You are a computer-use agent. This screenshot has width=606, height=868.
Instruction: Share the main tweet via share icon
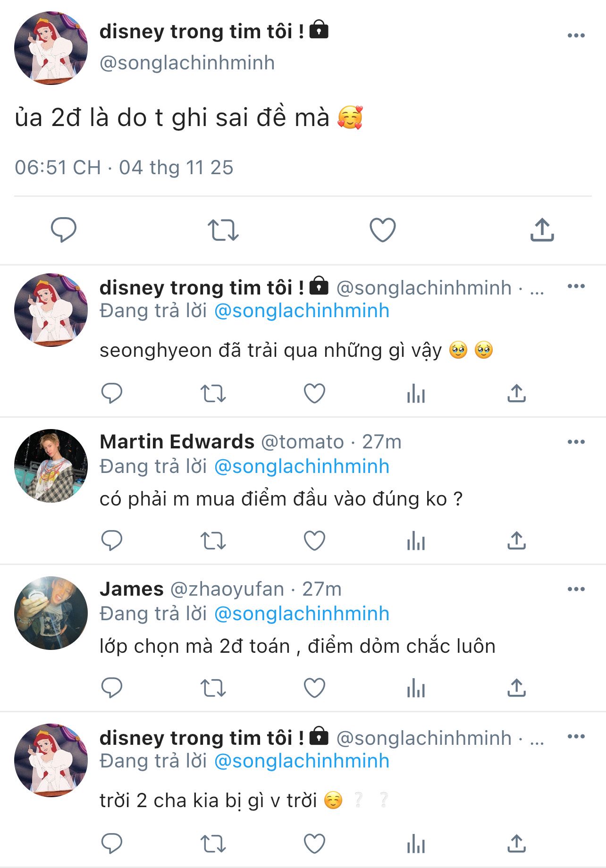click(542, 230)
